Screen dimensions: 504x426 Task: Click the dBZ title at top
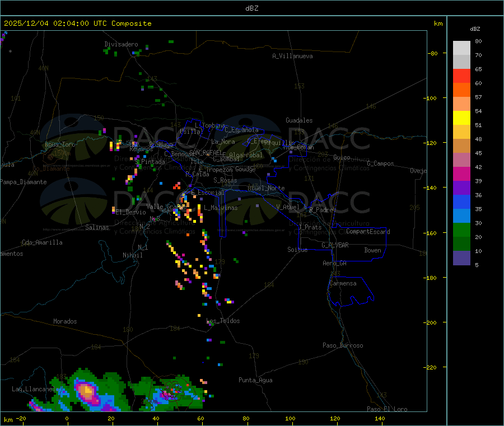coord(251,8)
